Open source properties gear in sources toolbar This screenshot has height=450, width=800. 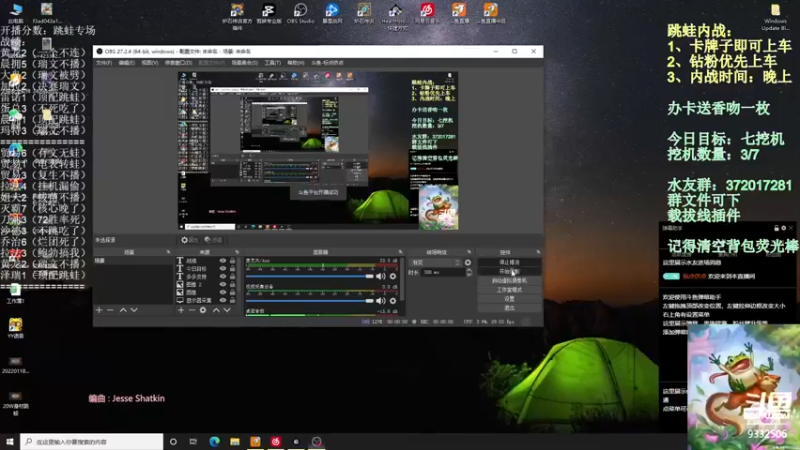click(203, 310)
